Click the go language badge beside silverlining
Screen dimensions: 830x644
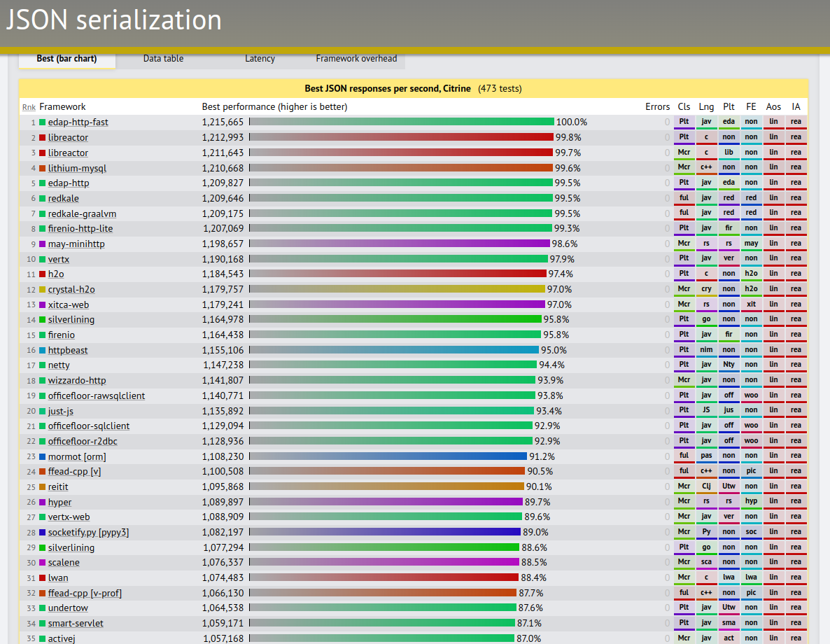point(707,318)
